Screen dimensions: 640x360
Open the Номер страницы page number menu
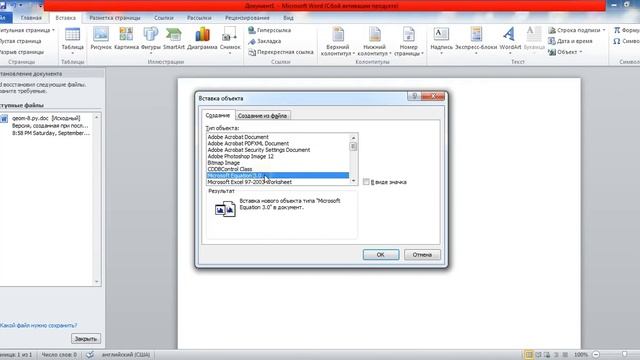pyautogui.click(x=409, y=41)
